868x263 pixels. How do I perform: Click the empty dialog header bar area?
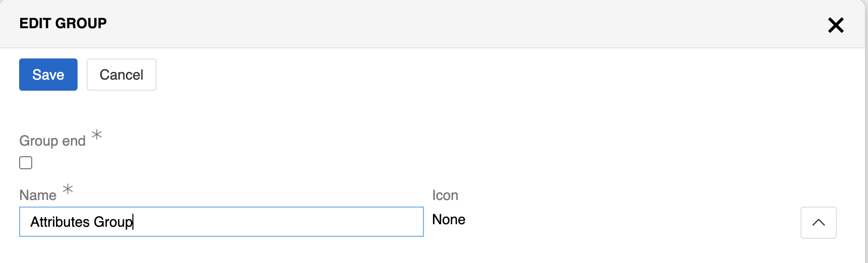click(x=453, y=24)
